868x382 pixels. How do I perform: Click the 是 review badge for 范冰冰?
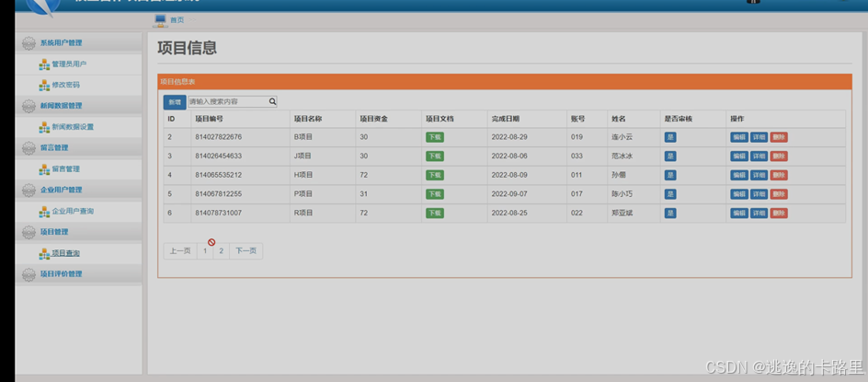click(x=670, y=156)
